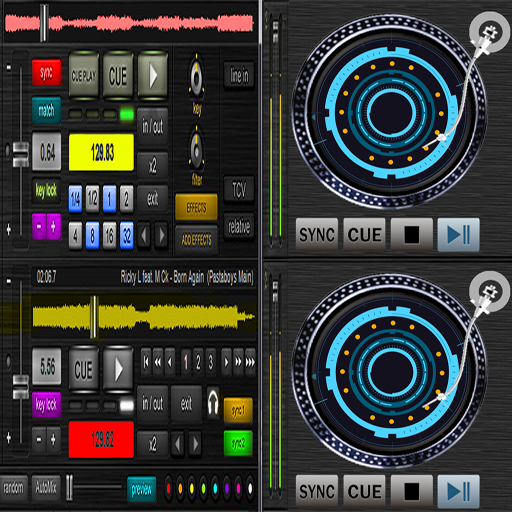Click magenta pitch minus button
The width and height of the screenshot is (512, 512).
[x=39, y=227]
